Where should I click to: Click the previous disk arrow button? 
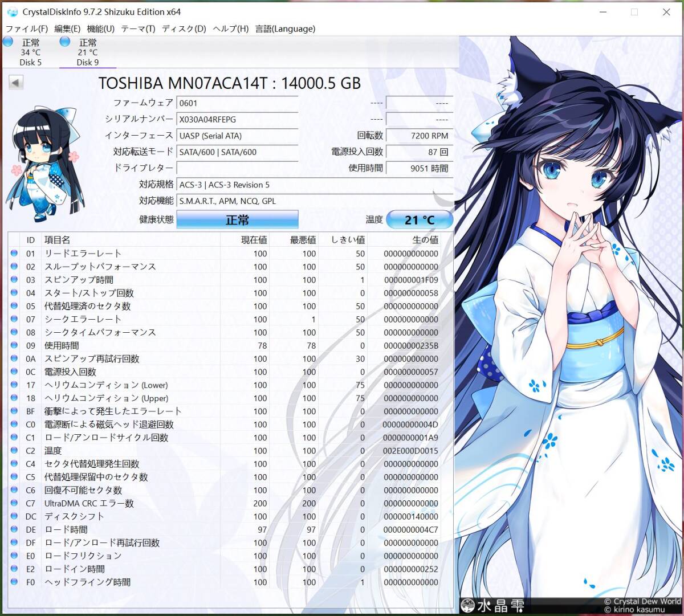[x=16, y=83]
